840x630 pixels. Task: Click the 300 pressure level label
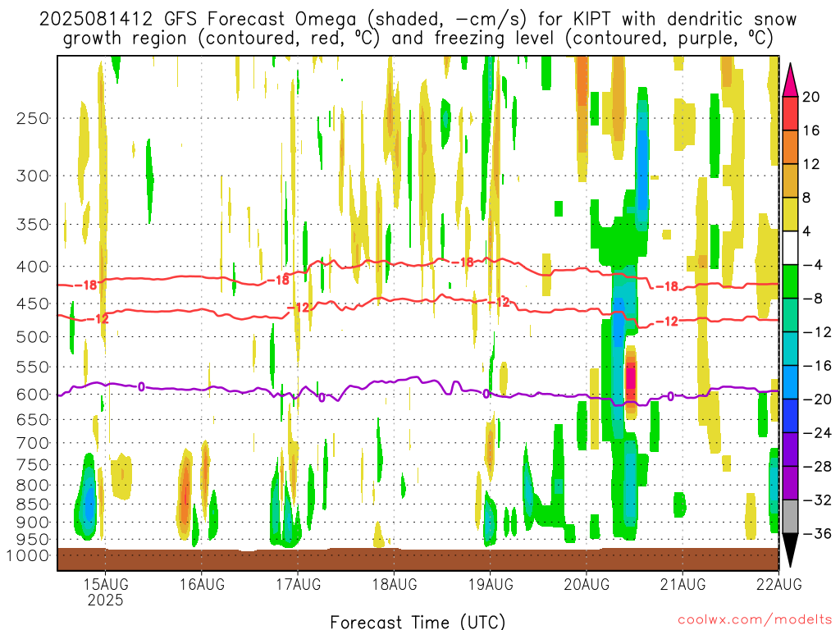tap(33, 176)
